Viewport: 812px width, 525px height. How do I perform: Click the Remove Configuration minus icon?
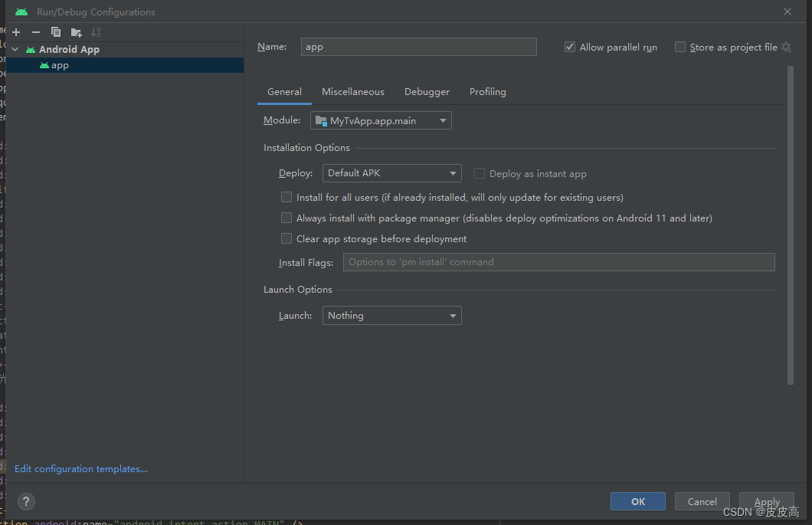35,32
